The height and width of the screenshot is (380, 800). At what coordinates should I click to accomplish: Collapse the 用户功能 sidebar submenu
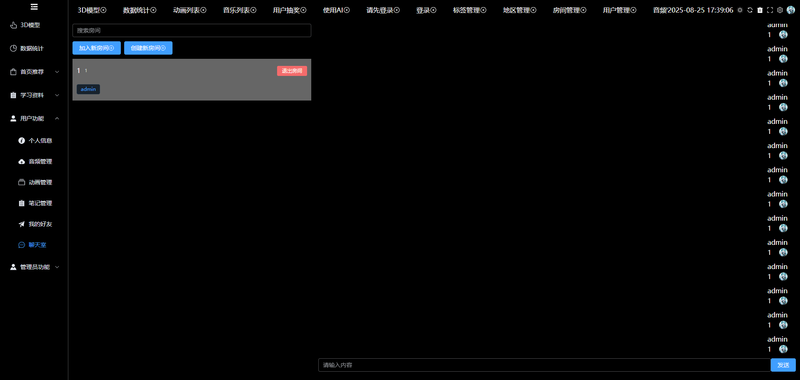click(x=34, y=118)
